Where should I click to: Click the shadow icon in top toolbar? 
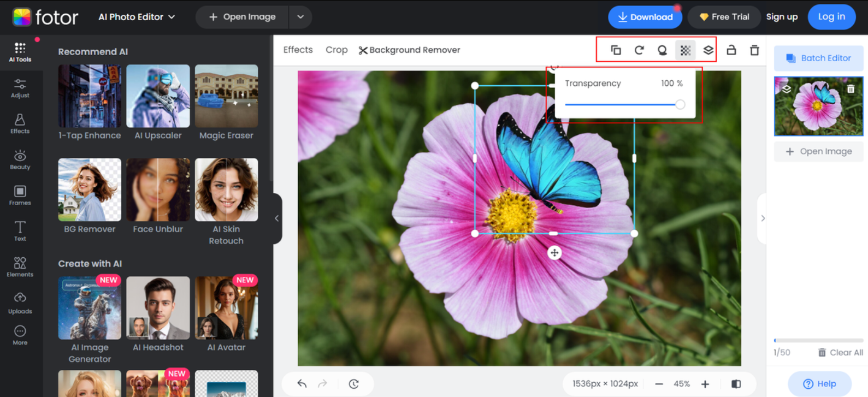[662, 50]
